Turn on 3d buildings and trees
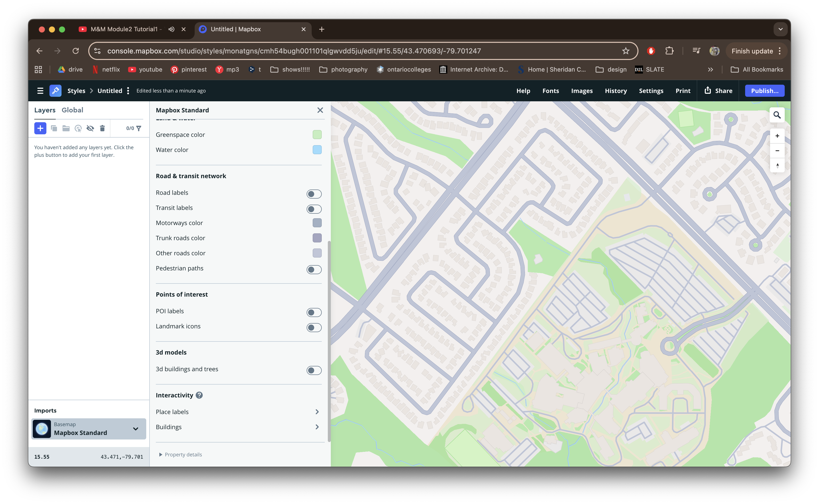819x504 pixels. pos(313,370)
